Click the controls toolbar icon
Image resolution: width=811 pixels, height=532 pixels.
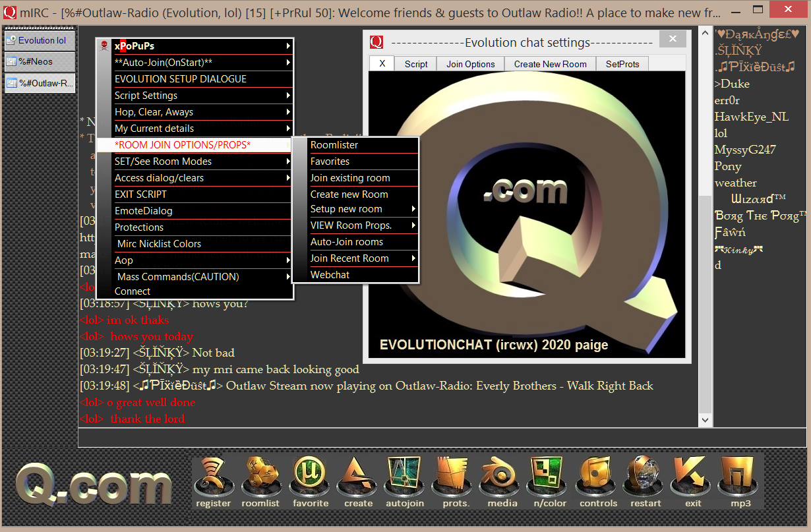[598, 482]
